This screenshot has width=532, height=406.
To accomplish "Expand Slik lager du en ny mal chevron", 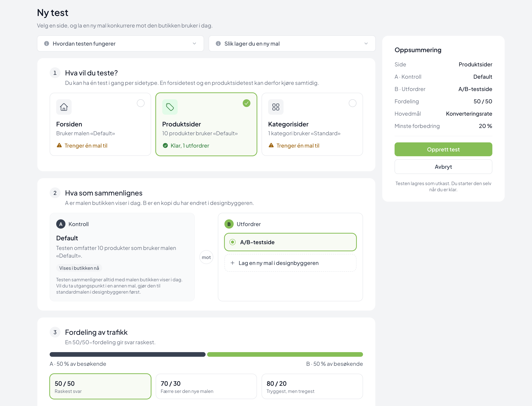I will [366, 43].
